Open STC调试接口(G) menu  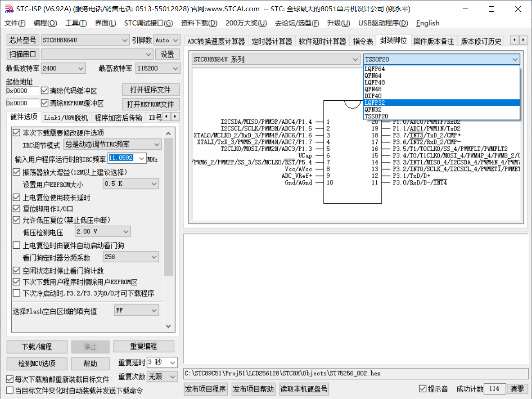[x=148, y=23]
